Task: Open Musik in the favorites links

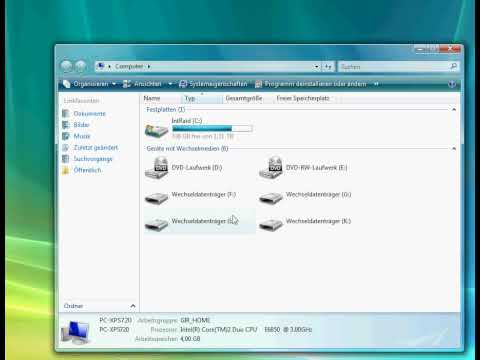Action: click(82, 136)
